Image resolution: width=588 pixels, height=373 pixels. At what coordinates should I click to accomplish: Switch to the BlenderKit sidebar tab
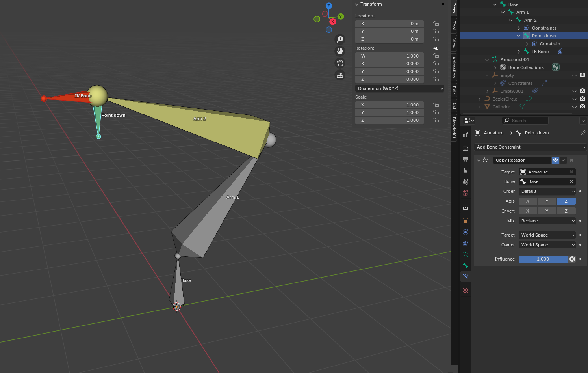pyautogui.click(x=454, y=127)
